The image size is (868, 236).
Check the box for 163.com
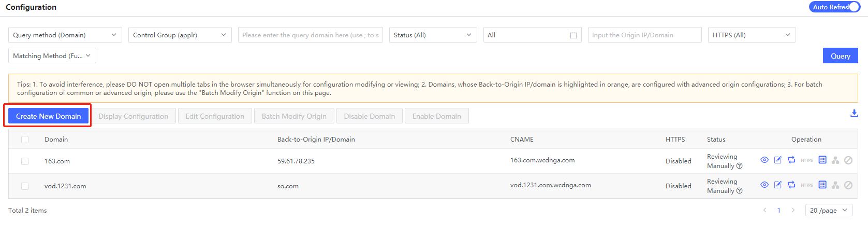(x=25, y=161)
